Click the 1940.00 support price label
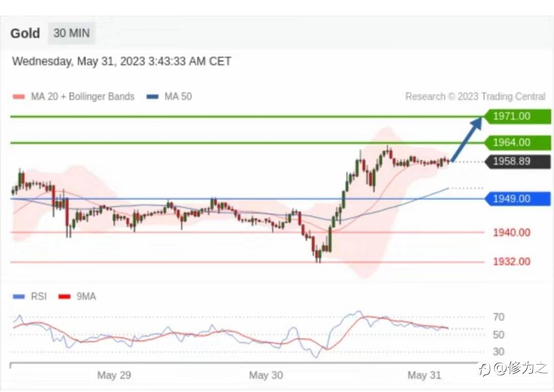 [x=511, y=233]
